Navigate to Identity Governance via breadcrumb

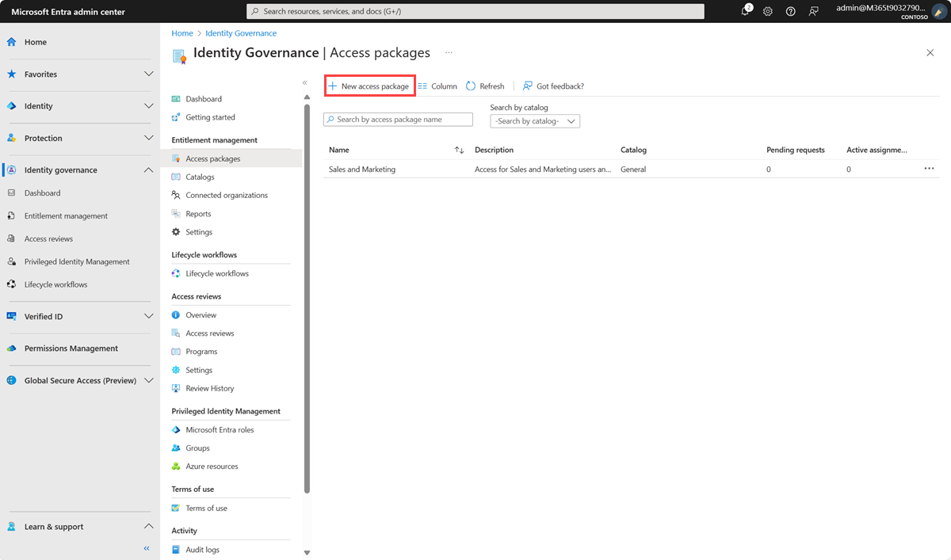click(x=241, y=32)
